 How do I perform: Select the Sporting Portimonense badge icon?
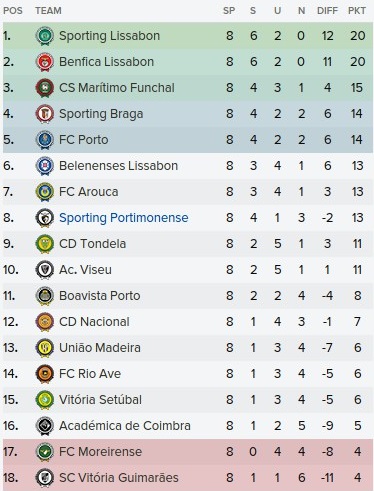click(45, 218)
